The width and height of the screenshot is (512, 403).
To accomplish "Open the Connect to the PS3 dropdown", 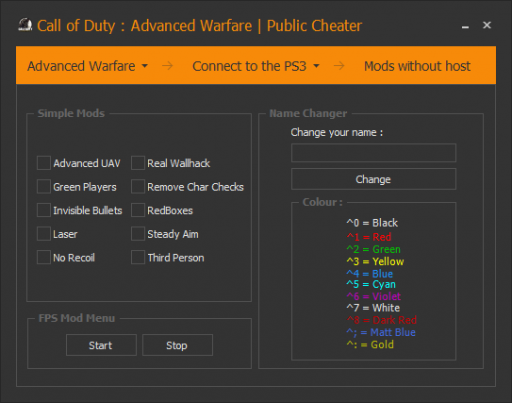I will (x=256, y=66).
